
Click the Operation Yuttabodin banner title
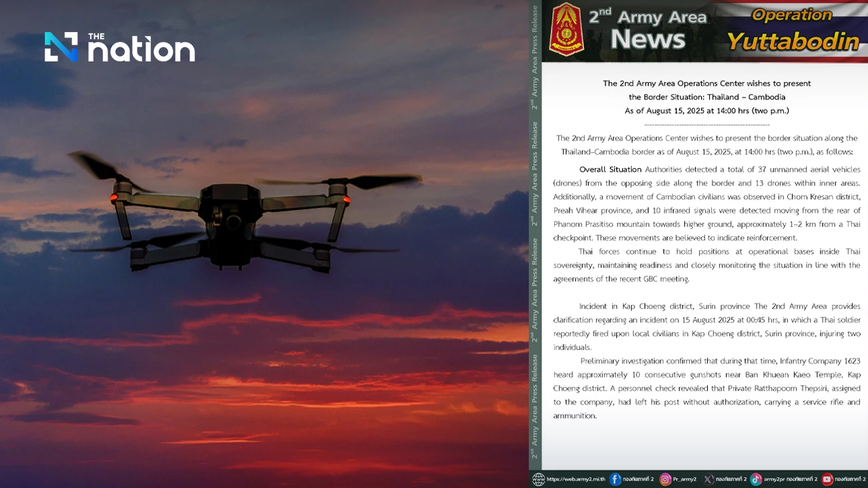tap(793, 31)
